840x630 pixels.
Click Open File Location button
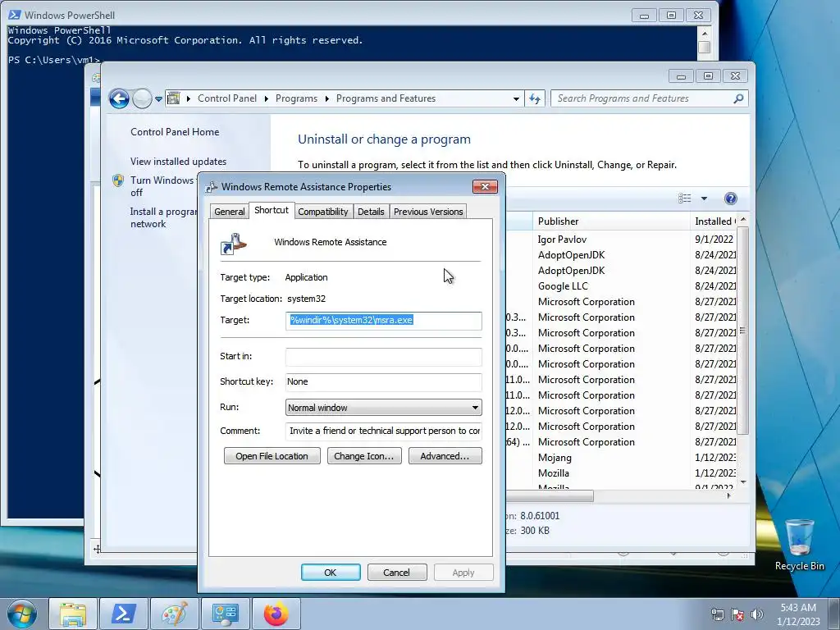coord(272,456)
